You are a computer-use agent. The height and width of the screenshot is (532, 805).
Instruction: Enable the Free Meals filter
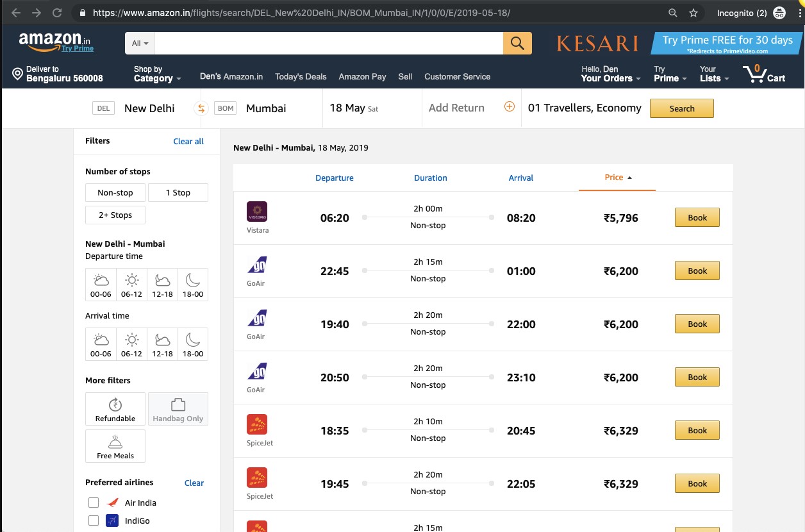pyautogui.click(x=115, y=446)
